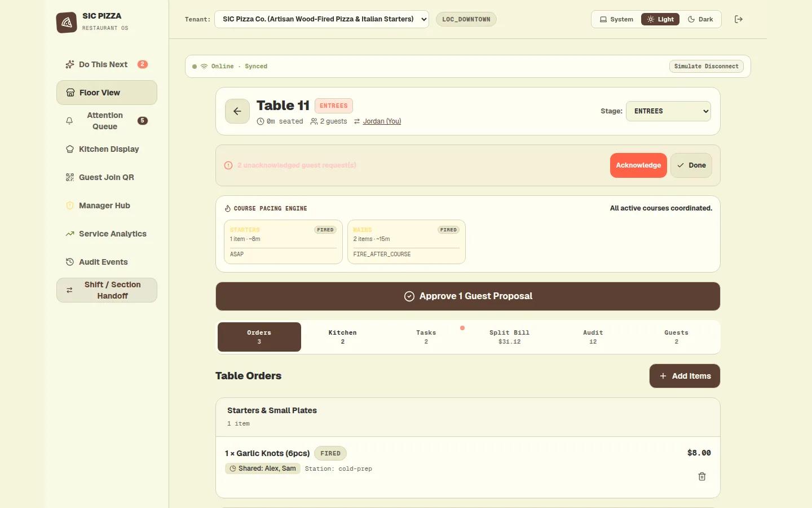This screenshot has width=812, height=508.
Task: Click the back arrow beside Table 11
Action: [237, 111]
